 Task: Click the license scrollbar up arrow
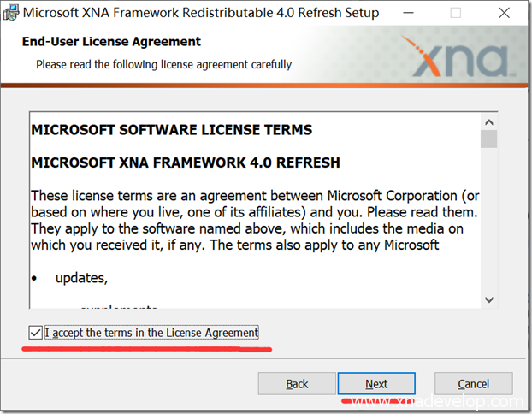point(488,121)
